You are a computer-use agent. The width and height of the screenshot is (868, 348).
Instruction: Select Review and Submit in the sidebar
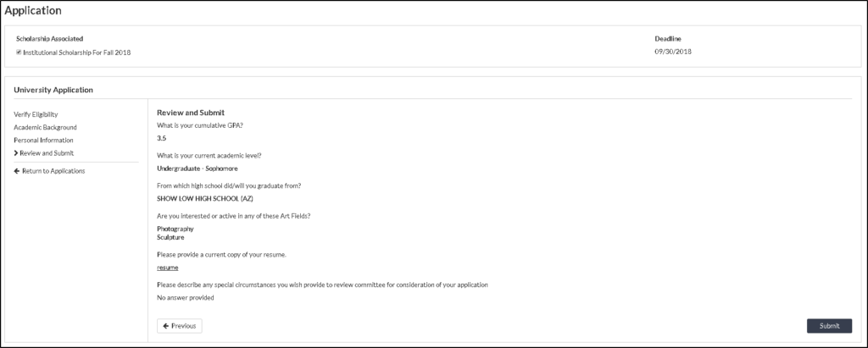coord(47,153)
